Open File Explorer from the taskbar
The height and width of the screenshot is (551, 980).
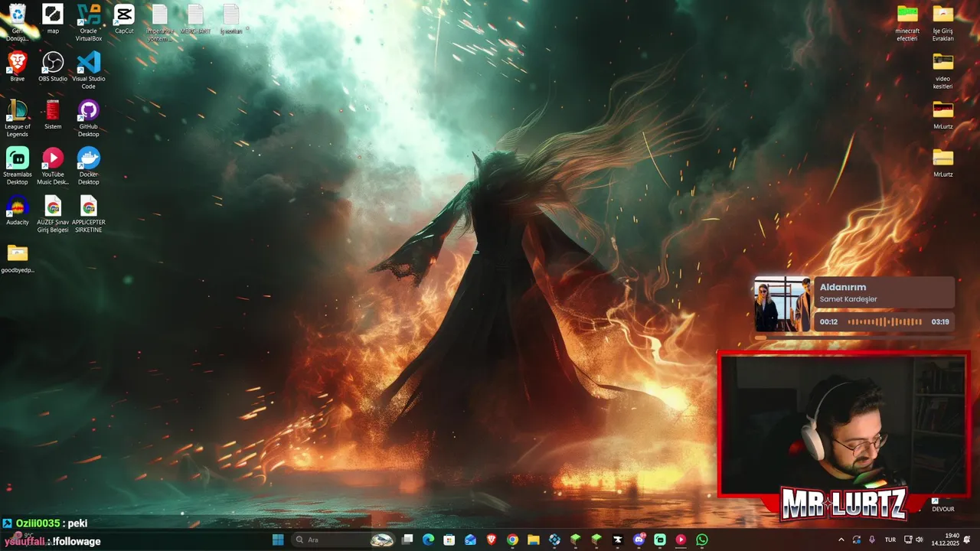pos(534,540)
